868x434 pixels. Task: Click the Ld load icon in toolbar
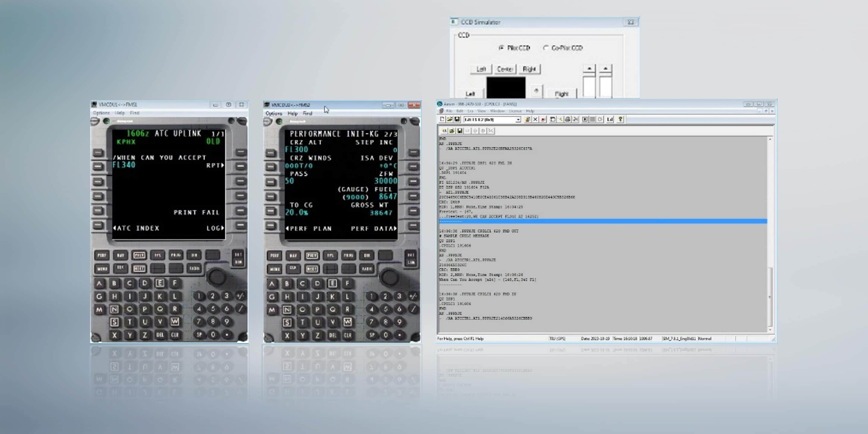pos(610,119)
